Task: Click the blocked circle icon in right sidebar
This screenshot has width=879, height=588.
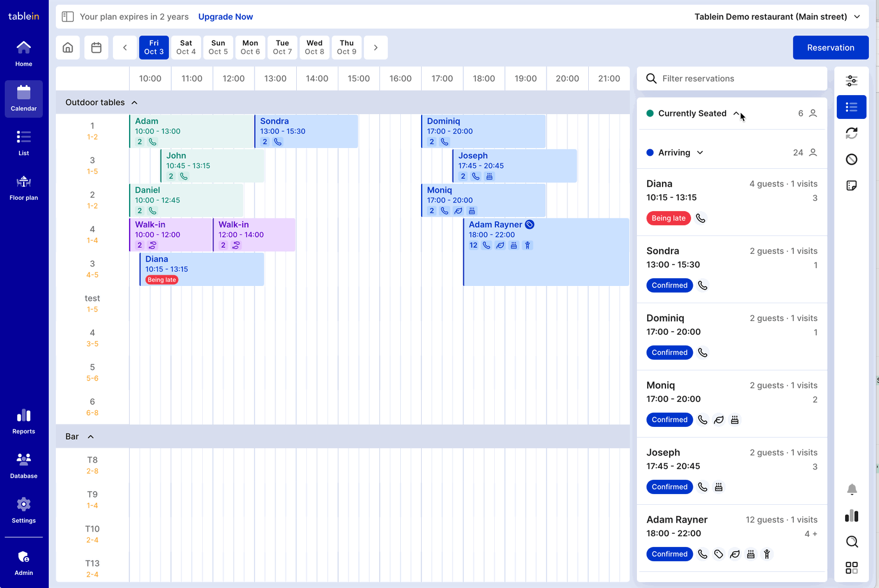Action: pos(852,159)
